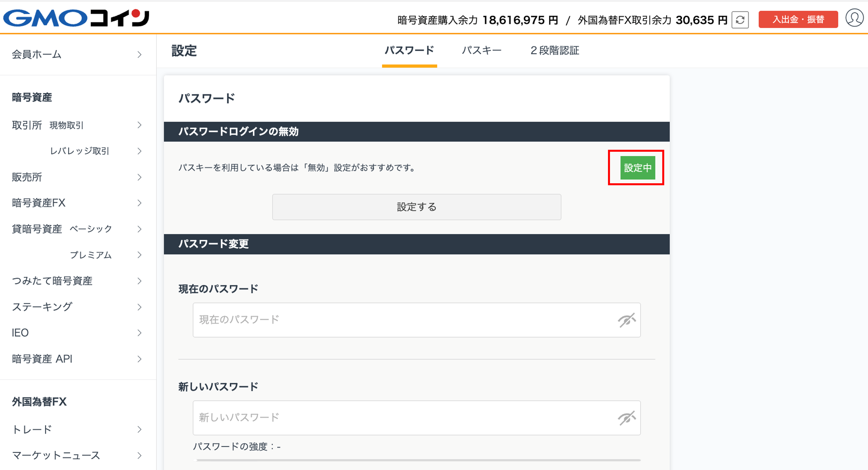
Task: Go to 会員ホーム in sidebar
Action: [x=78, y=55]
